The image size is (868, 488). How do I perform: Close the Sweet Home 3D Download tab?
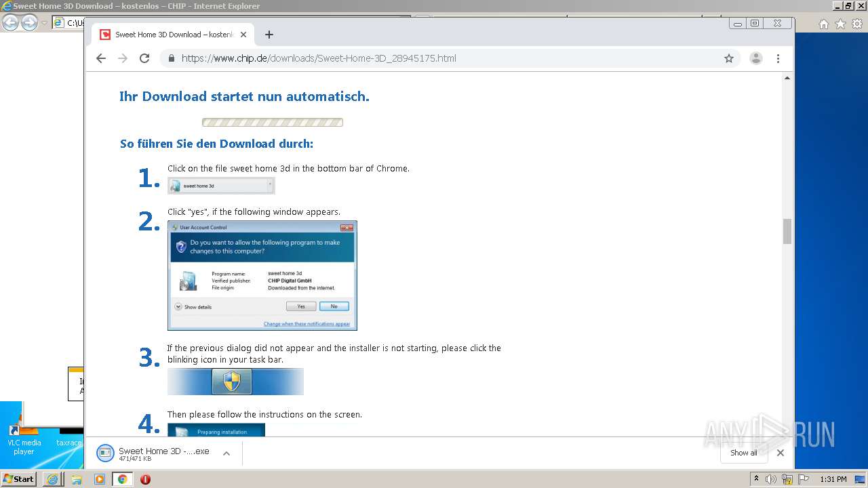243,35
